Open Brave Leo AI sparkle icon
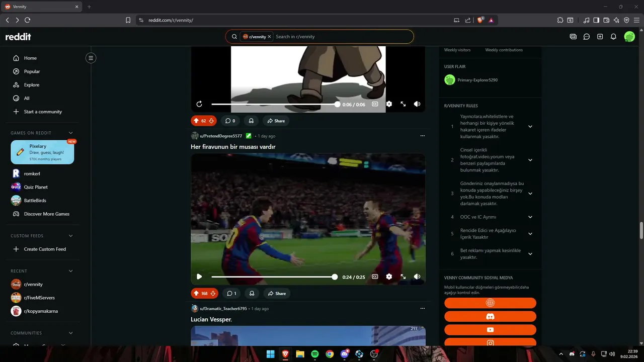 point(616,20)
